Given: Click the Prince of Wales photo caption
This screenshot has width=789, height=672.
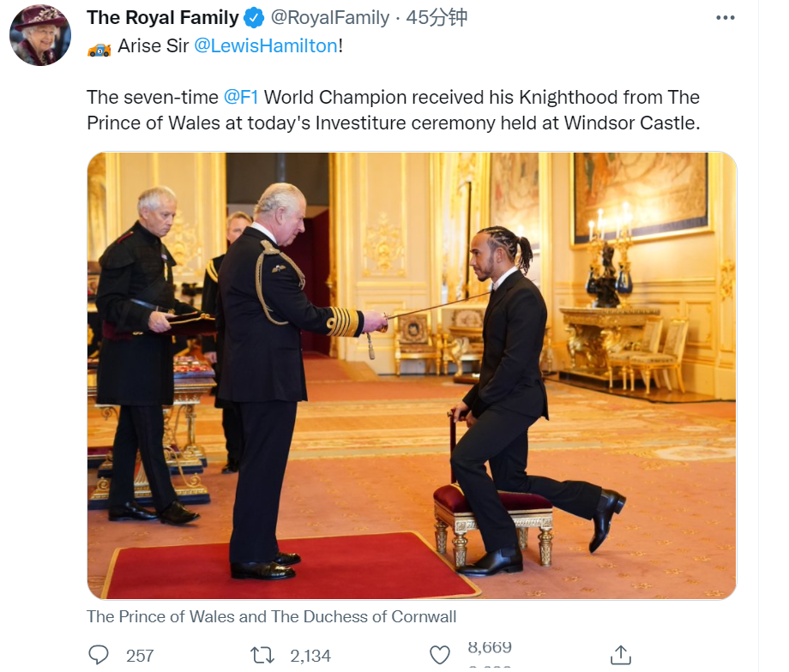Looking at the screenshot, I should (271, 616).
